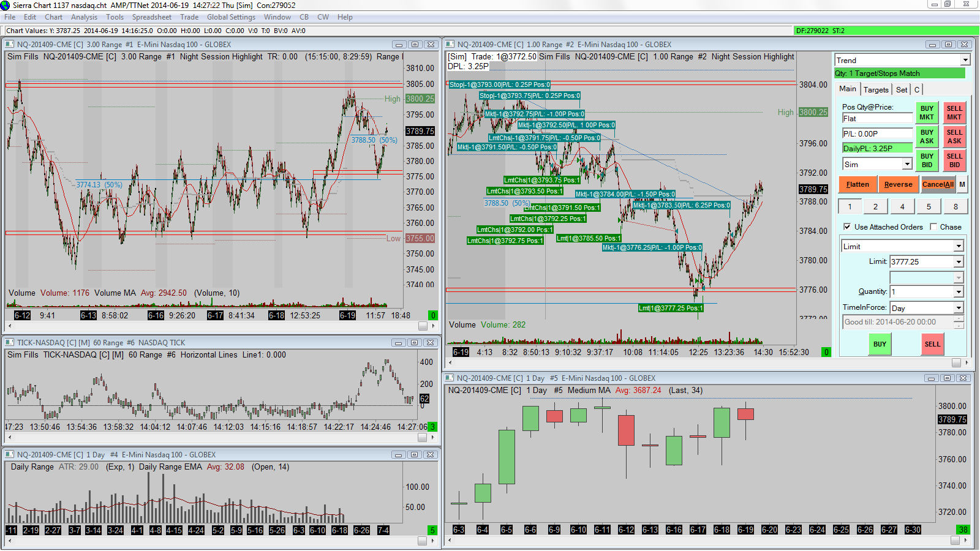Open the Chart menu

tap(53, 17)
